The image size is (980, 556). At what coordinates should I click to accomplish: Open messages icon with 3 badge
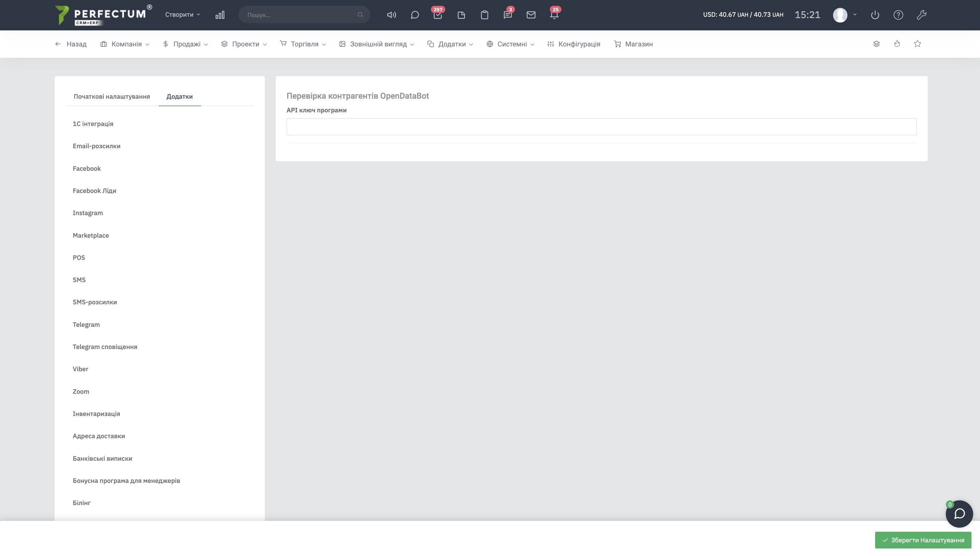(x=508, y=15)
